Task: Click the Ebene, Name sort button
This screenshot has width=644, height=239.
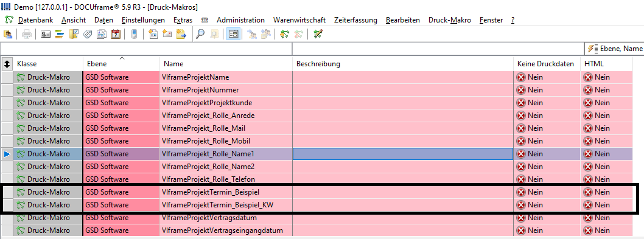Action: coord(614,49)
